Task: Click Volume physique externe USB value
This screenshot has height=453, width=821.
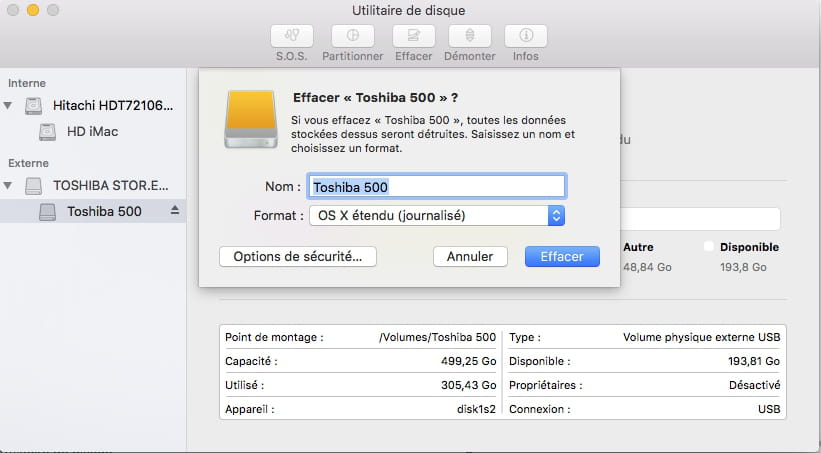Action: point(701,337)
